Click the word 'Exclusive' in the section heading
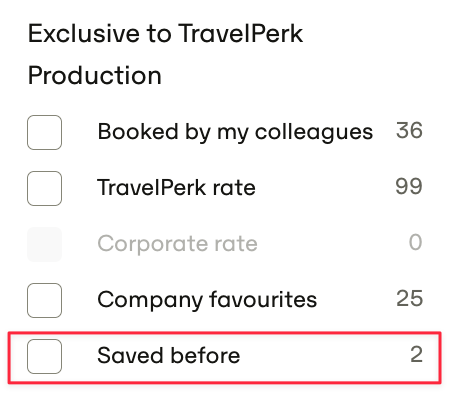449x397 pixels. coord(84,34)
